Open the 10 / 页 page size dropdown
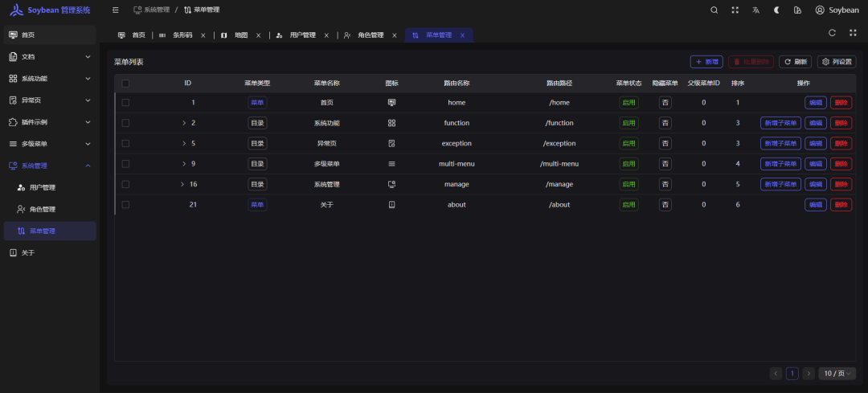 pos(837,374)
